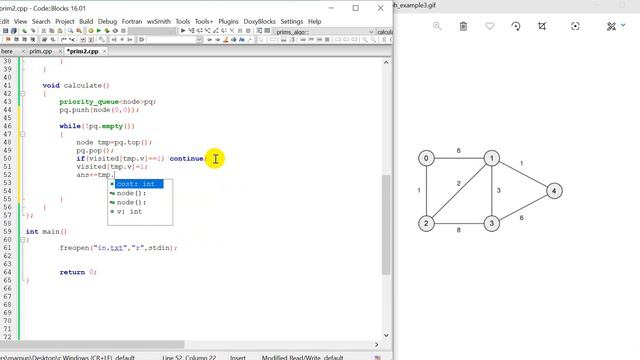Click the Cut scissors icon

coord(44,31)
